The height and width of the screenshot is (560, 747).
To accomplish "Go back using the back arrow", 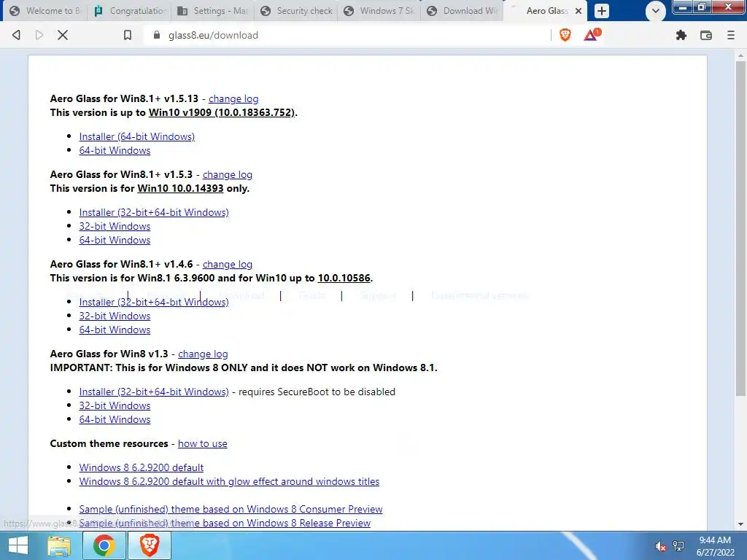I will pyautogui.click(x=16, y=35).
